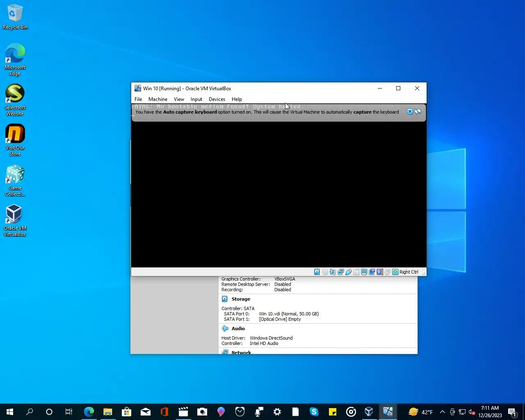Click the don't-show-again notification icon
This screenshot has width=525, height=420.
click(418, 112)
